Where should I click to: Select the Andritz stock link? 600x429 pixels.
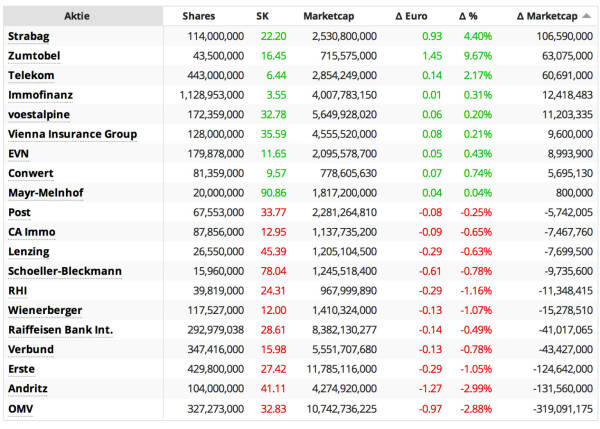(x=29, y=388)
